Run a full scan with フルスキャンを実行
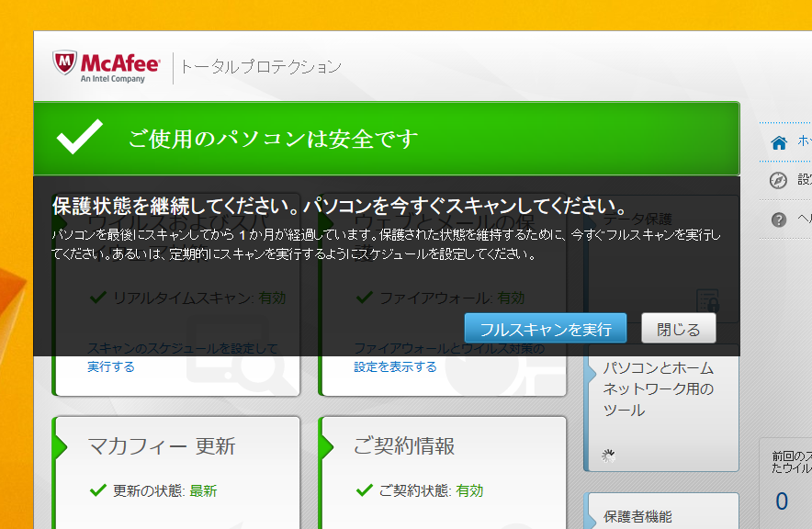The width and height of the screenshot is (812, 529). point(546,328)
